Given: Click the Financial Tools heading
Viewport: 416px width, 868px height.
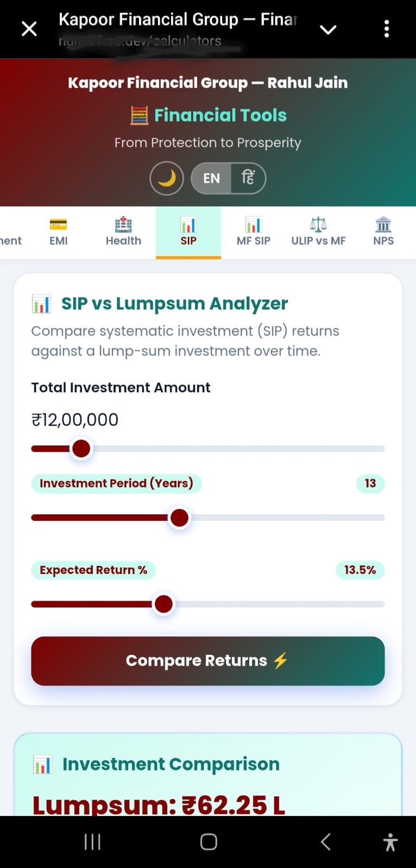Looking at the screenshot, I should (220, 115).
